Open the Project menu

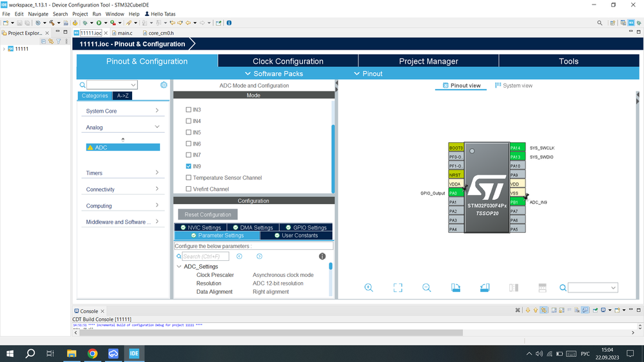click(x=80, y=14)
